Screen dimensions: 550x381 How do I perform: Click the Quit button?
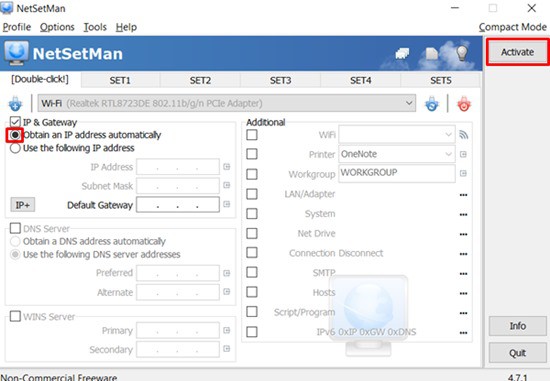(518, 353)
